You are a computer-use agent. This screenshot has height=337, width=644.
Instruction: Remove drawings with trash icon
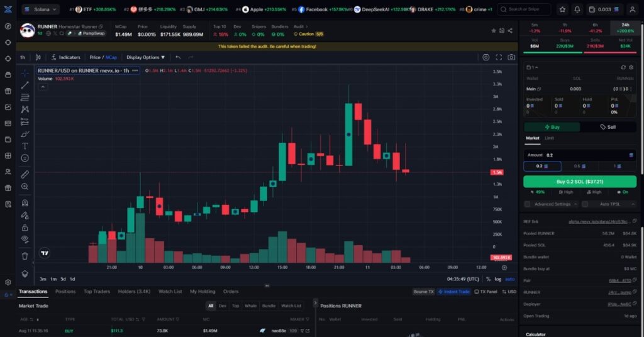(25, 256)
